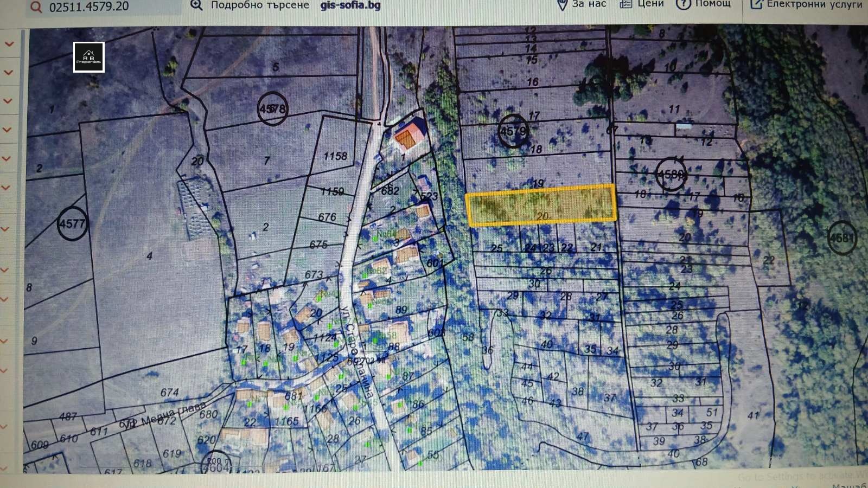
Task: Expand the second chevron in the left panel
Action: tap(8, 71)
